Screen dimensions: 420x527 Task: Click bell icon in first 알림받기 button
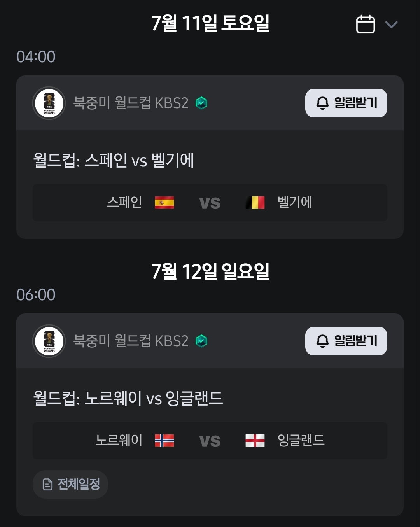(322, 103)
